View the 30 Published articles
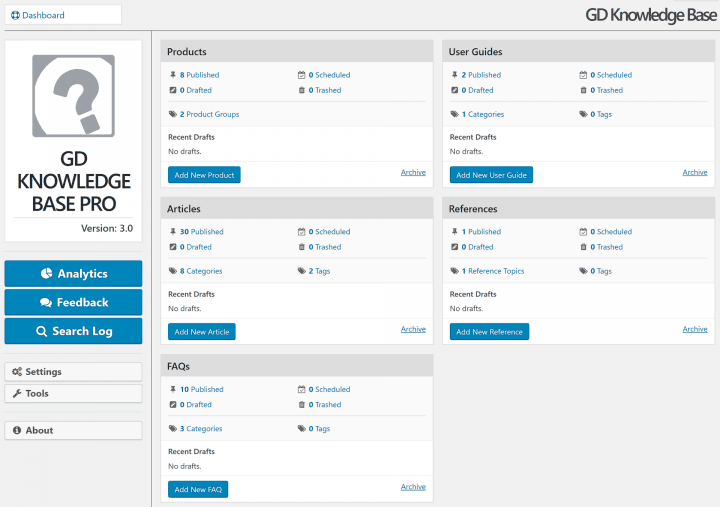 [202, 231]
